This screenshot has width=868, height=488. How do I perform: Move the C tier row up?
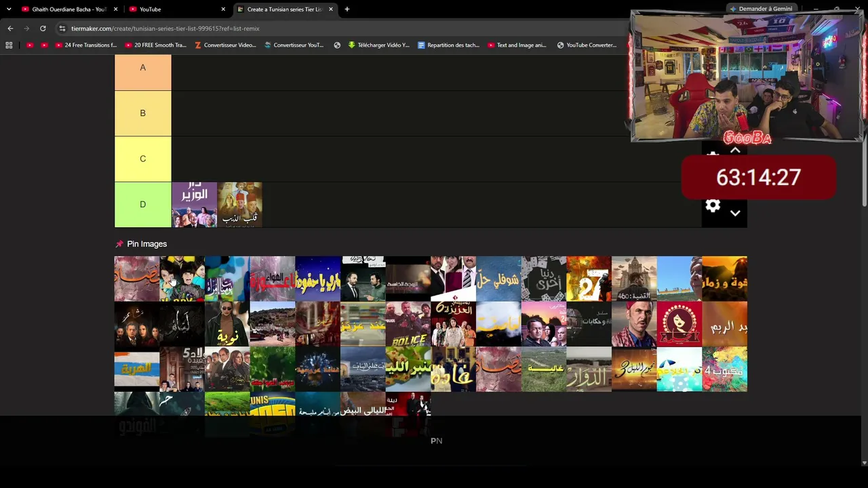(735, 150)
